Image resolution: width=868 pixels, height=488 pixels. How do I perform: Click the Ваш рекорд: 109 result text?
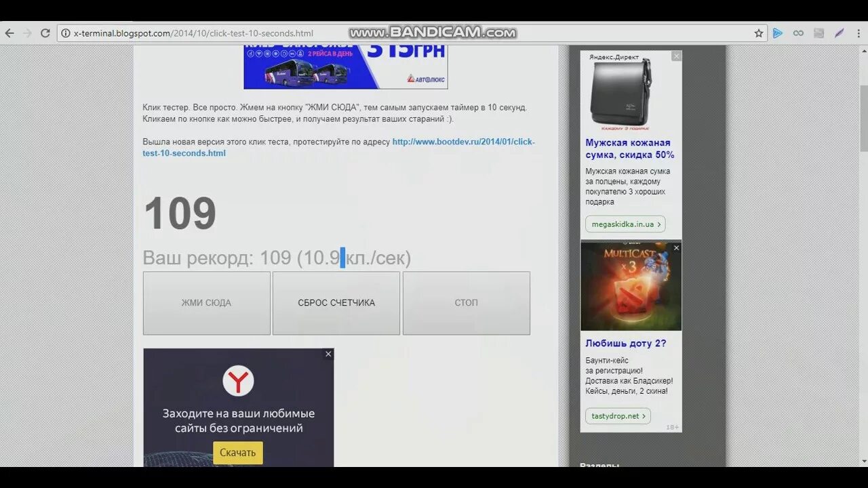click(x=277, y=258)
